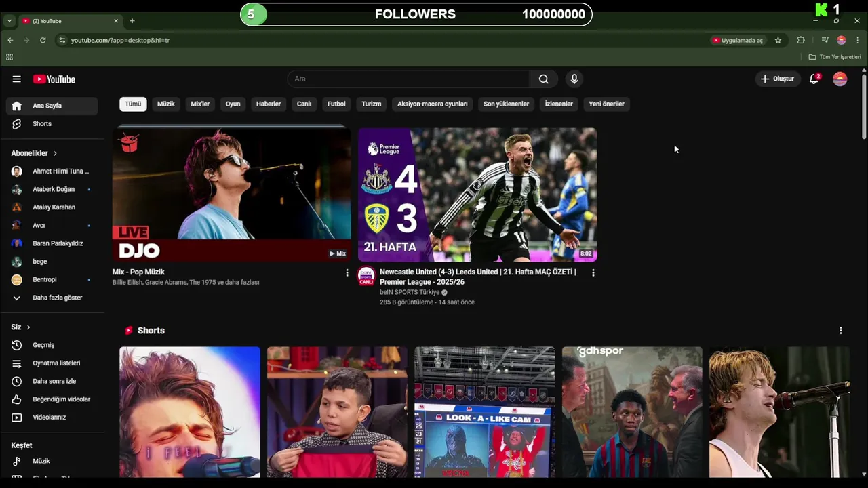Open Mix - Pop Müzik title link
The width and height of the screenshot is (868, 488).
point(138,272)
